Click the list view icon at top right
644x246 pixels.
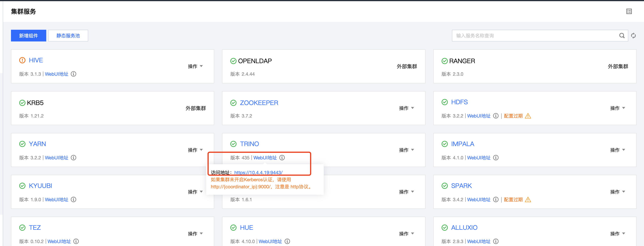pyautogui.click(x=629, y=12)
